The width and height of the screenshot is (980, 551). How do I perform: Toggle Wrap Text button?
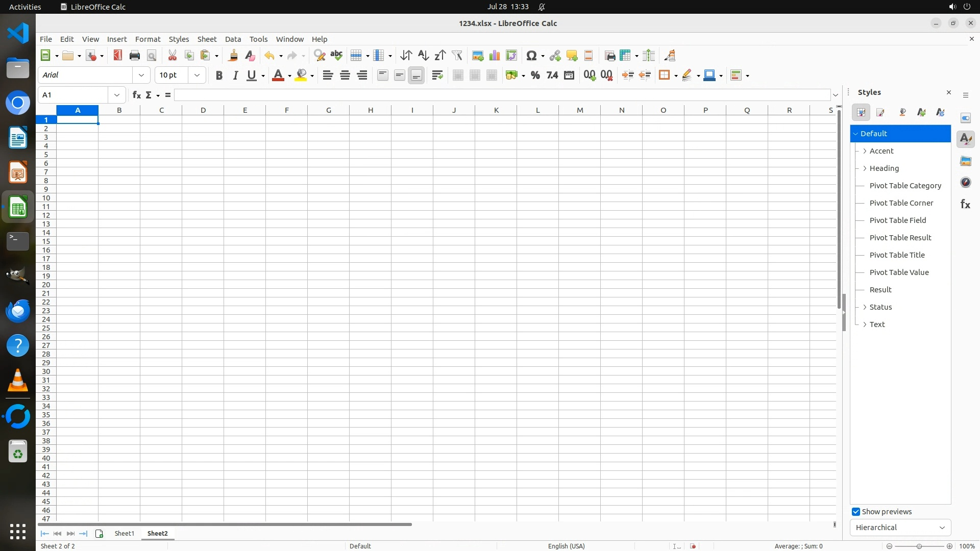[x=437, y=76]
